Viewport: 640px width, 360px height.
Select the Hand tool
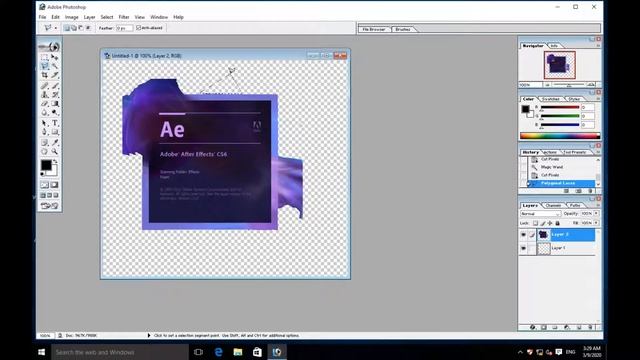click(44, 151)
